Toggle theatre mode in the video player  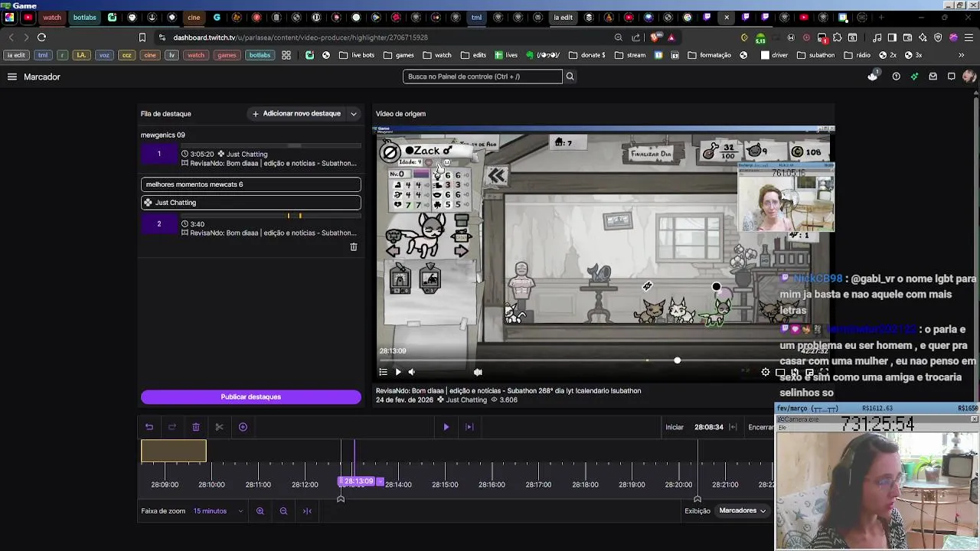pos(780,372)
